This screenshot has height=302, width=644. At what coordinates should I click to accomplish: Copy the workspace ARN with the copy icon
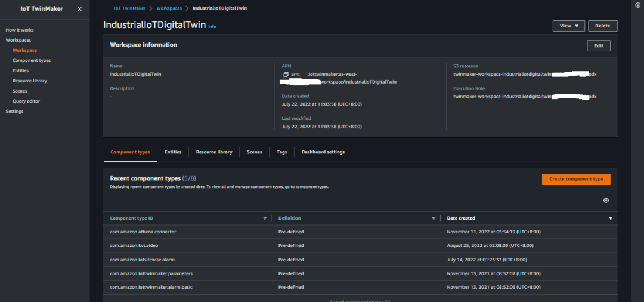click(x=286, y=75)
